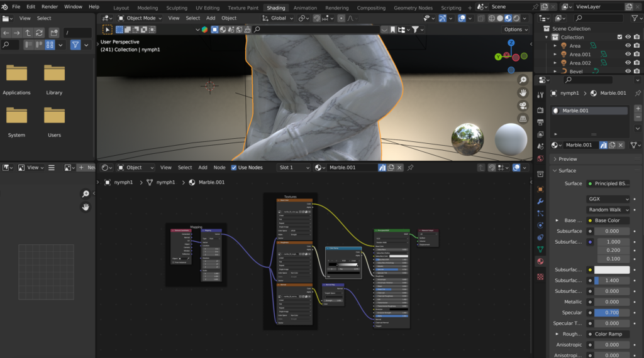Screen dimensions: 644x358
Task: Open the Modifiers wrench tab
Action: (x=540, y=202)
